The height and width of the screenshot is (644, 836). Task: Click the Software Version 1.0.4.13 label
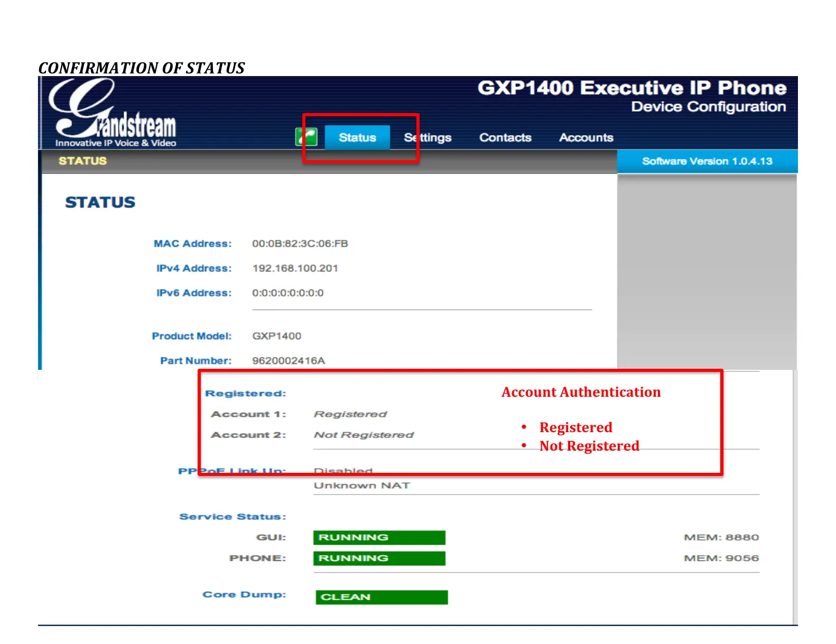(707, 161)
